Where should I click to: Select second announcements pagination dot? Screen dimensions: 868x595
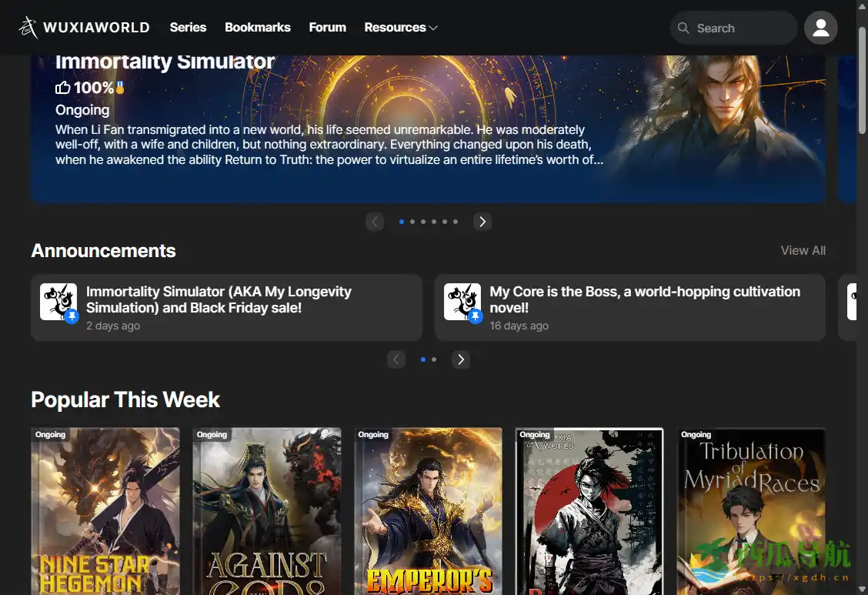tap(434, 359)
